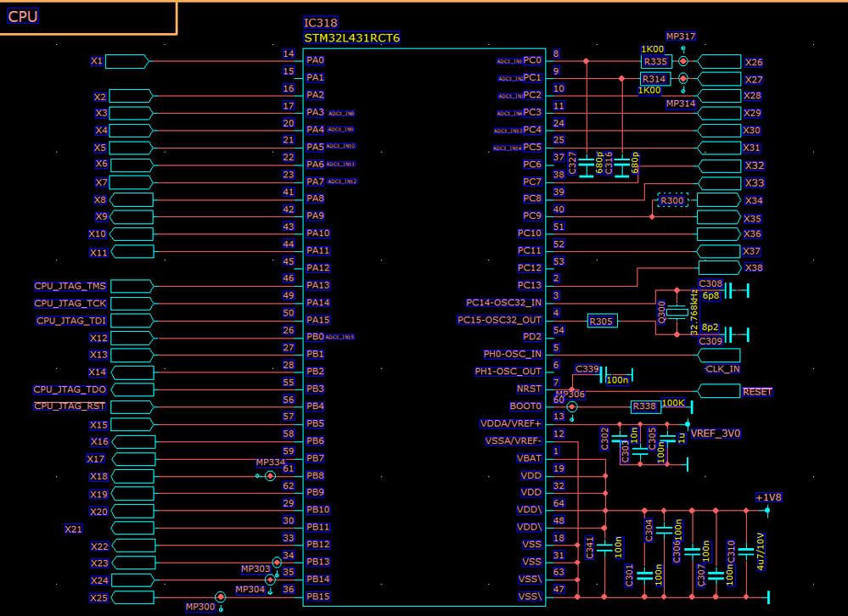Select capacitor C306 symbol
The image size is (848, 616).
pos(693,552)
